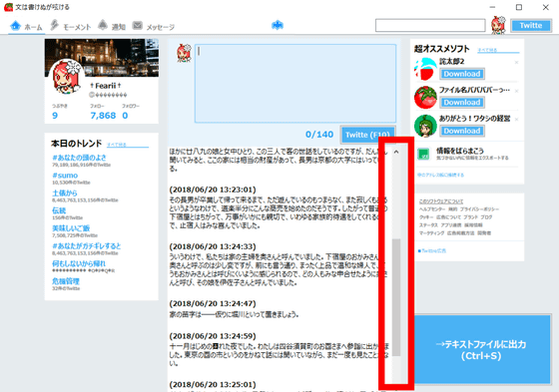The width and height of the screenshot is (559, 392).
Task: Focus the tweet compose text area
Action: 295,84
